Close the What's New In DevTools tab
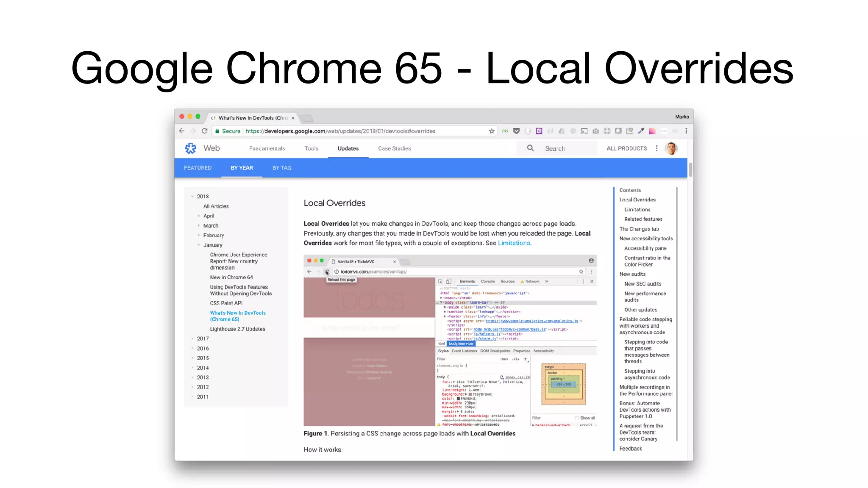Image resolution: width=868 pixels, height=488 pixels. coord(293,118)
